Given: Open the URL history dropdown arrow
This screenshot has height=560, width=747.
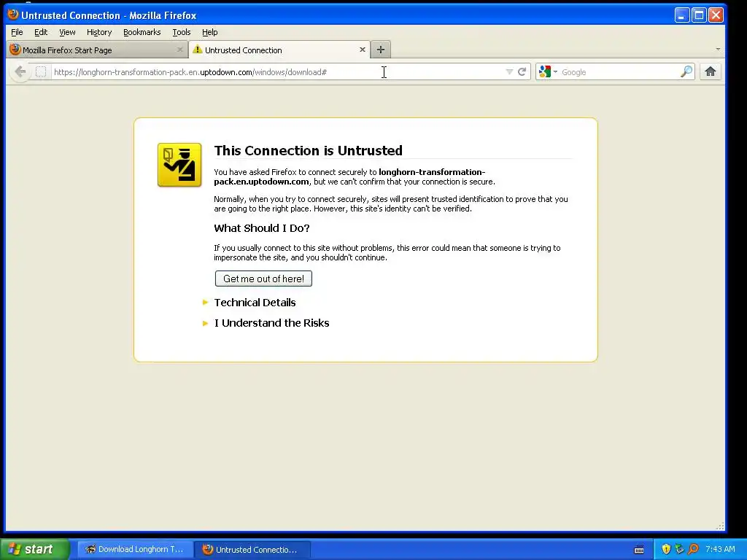Looking at the screenshot, I should coord(509,72).
